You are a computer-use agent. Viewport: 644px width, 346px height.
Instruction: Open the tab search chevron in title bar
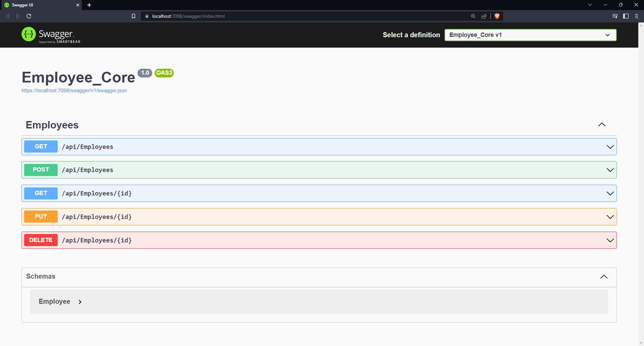tap(590, 5)
